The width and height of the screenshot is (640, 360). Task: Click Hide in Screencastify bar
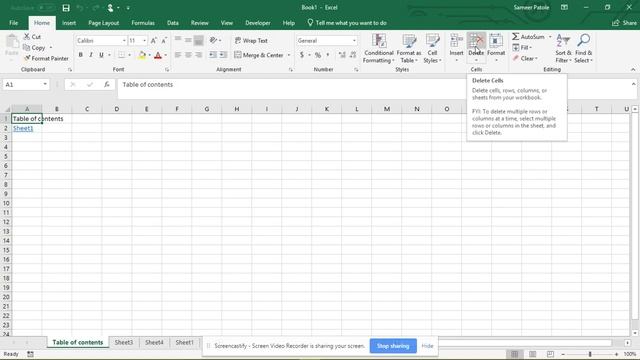427,346
